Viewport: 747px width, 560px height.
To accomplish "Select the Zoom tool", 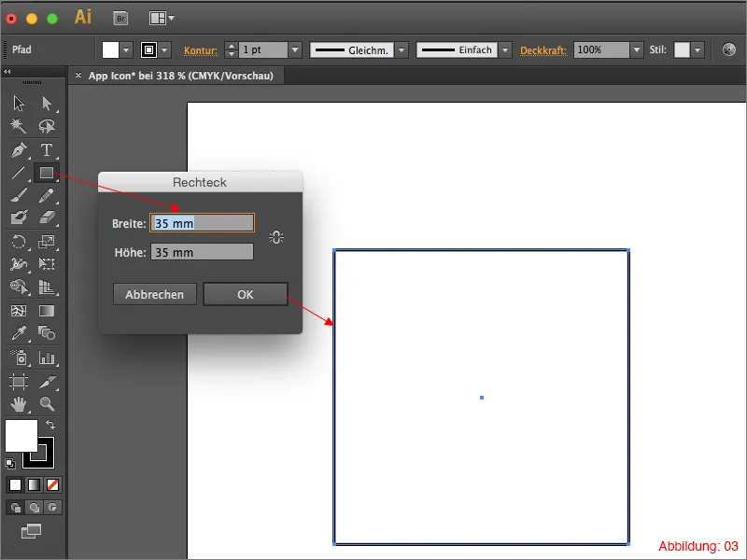I will [47, 404].
